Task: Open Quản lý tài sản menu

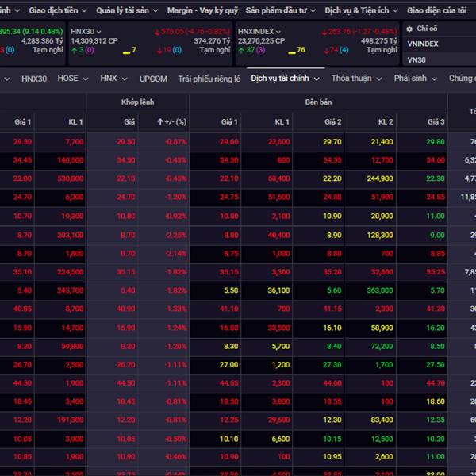Action: 127,10
